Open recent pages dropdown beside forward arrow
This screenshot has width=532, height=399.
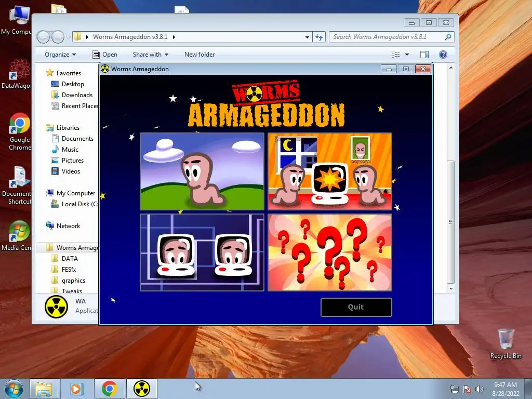(x=68, y=37)
